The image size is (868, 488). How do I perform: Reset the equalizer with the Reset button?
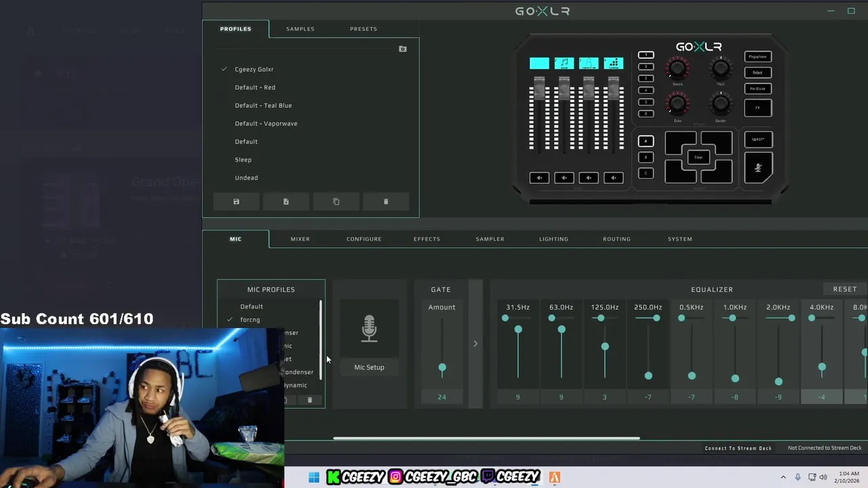pos(845,289)
